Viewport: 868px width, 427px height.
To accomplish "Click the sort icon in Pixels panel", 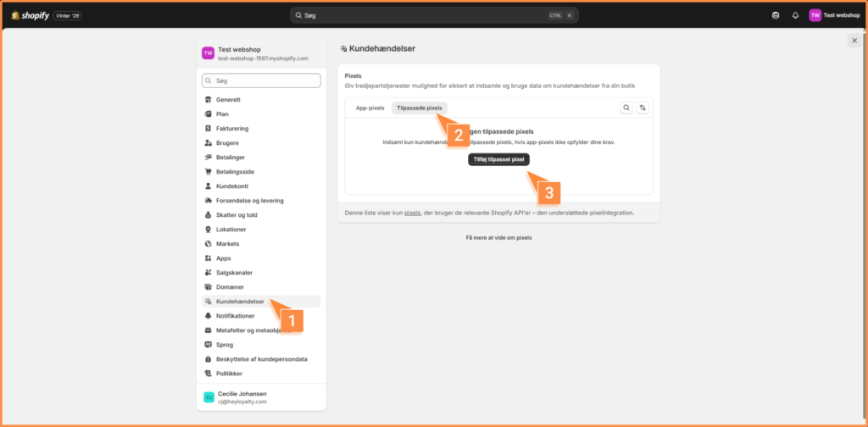I will (x=643, y=108).
